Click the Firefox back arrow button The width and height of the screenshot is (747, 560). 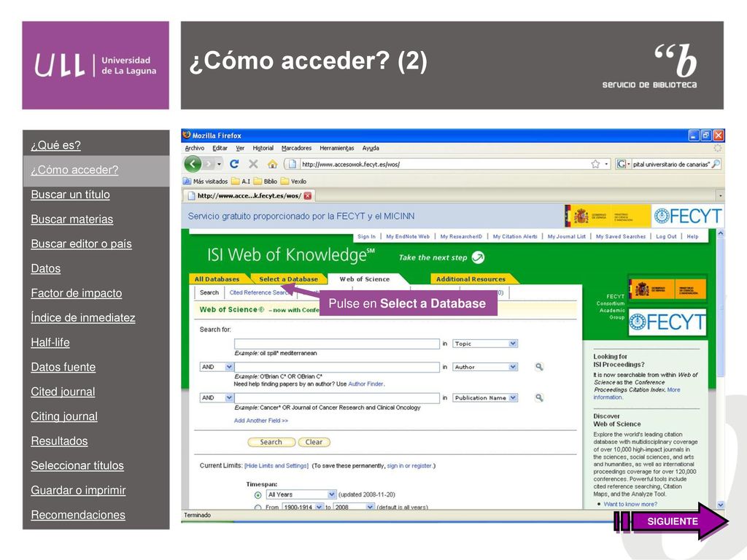[193, 164]
